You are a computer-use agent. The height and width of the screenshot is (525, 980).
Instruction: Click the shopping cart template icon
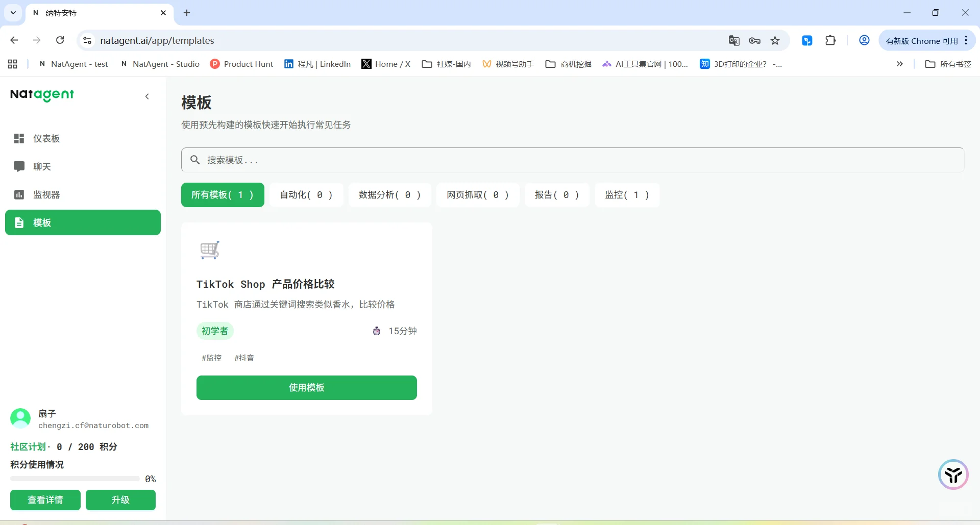click(x=209, y=250)
